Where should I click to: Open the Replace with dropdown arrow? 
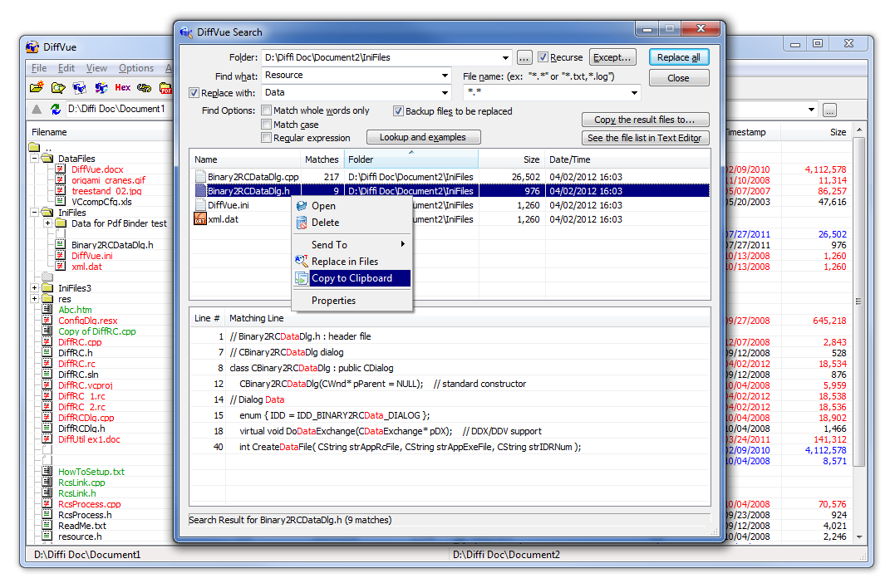point(445,92)
